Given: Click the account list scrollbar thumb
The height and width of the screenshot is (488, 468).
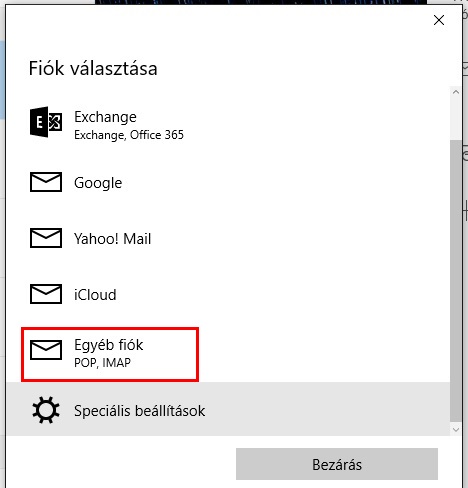Looking at the screenshot, I should [456, 281].
